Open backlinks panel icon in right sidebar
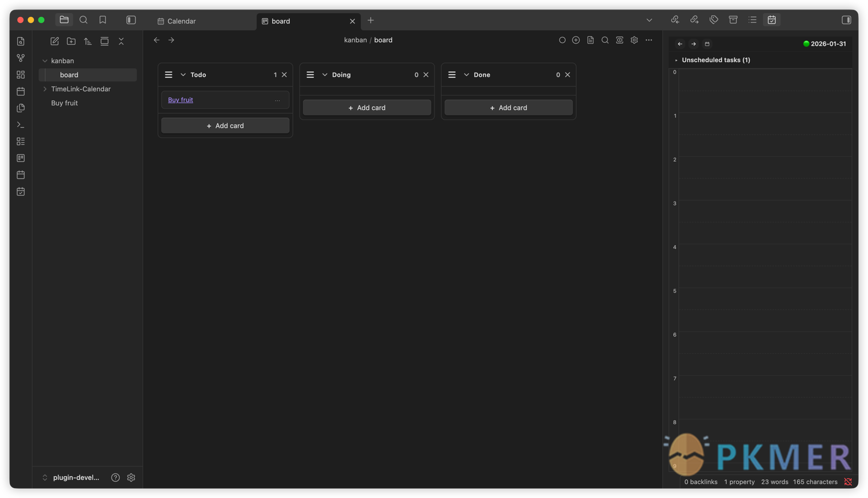868x498 pixels. click(675, 20)
